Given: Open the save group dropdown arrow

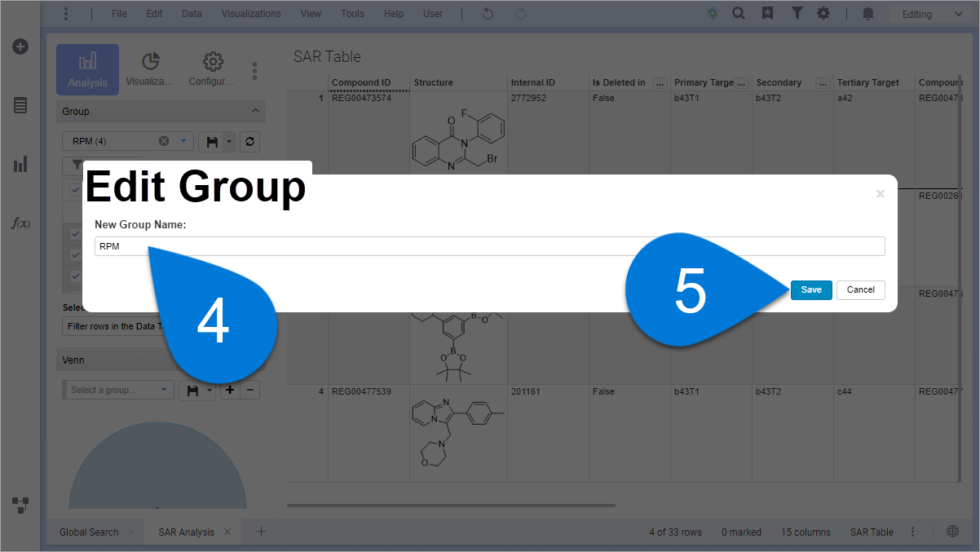Looking at the screenshot, I should (x=229, y=141).
